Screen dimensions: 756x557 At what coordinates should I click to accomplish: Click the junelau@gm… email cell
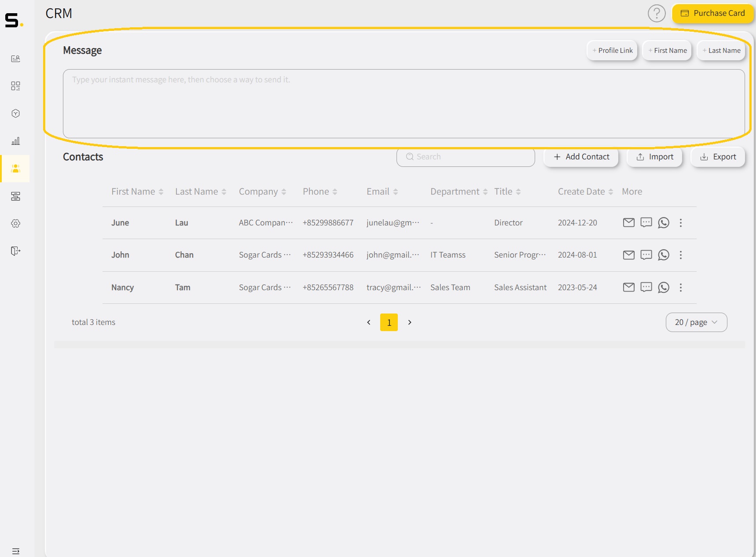click(x=393, y=223)
